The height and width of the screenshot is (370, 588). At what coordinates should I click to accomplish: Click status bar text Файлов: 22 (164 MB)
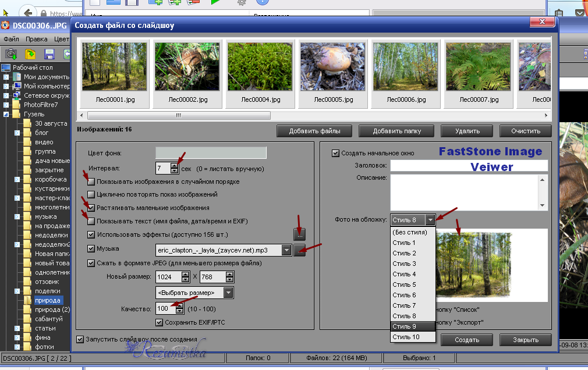pos(336,358)
